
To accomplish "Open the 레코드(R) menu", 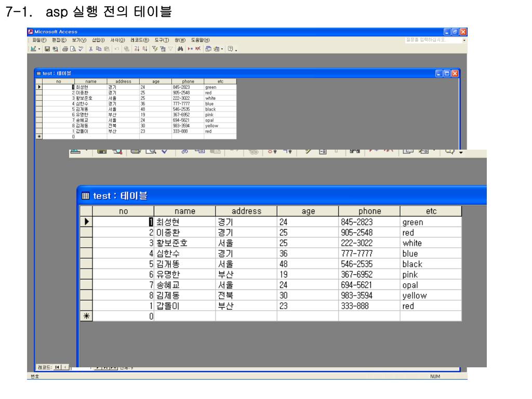I will (140, 40).
